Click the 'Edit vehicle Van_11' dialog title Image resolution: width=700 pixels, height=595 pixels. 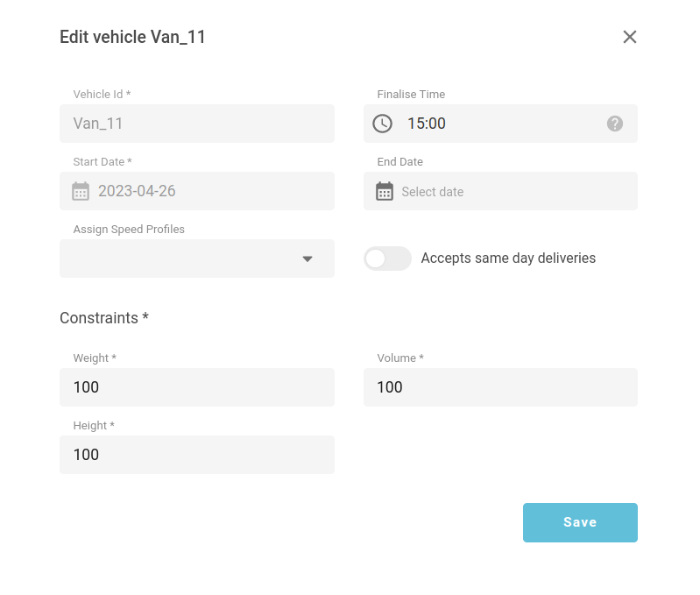132,37
